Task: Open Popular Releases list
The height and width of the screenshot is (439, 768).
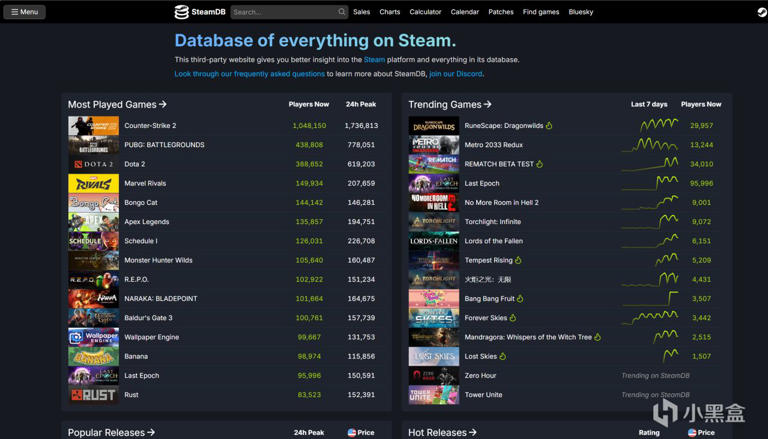Action: [x=111, y=432]
